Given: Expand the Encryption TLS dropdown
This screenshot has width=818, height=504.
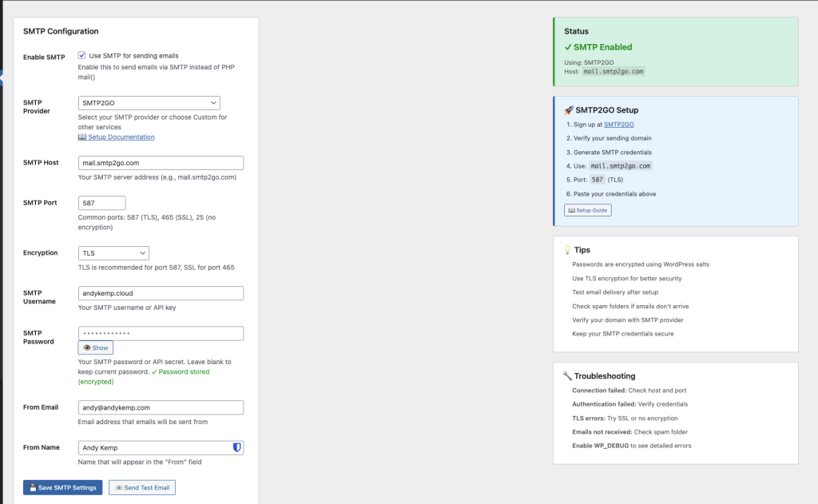Looking at the screenshot, I should [113, 253].
